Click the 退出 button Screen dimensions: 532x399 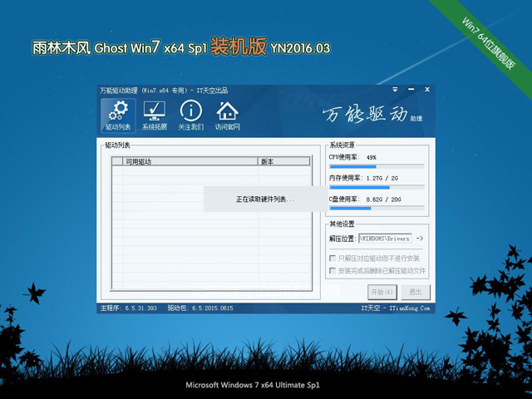[416, 292]
